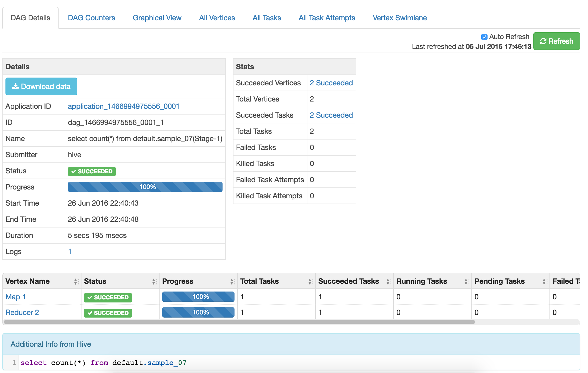Open the Map 1 vertex details

[15, 297]
